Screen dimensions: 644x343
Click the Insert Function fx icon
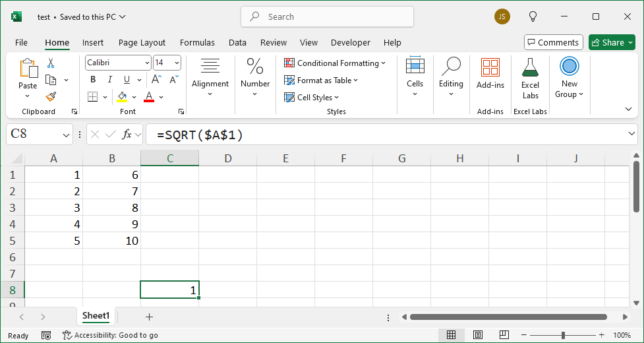point(128,135)
